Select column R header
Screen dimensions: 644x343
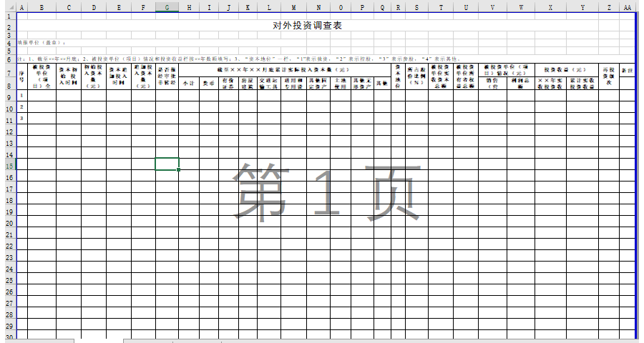(398, 7)
